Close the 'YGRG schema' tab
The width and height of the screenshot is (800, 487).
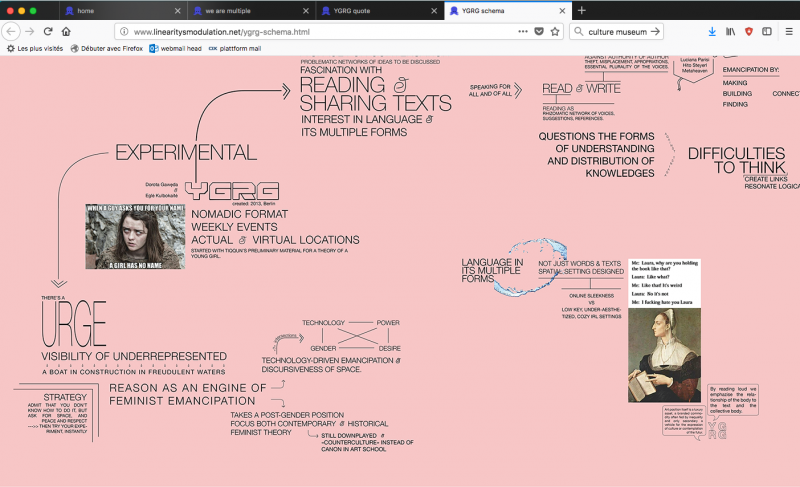click(562, 11)
